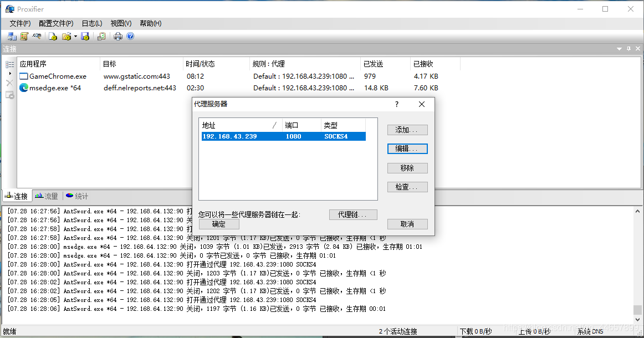Click the list view icon in connections sidebar
Image resolution: width=644 pixels, height=338 pixels.
click(10, 64)
